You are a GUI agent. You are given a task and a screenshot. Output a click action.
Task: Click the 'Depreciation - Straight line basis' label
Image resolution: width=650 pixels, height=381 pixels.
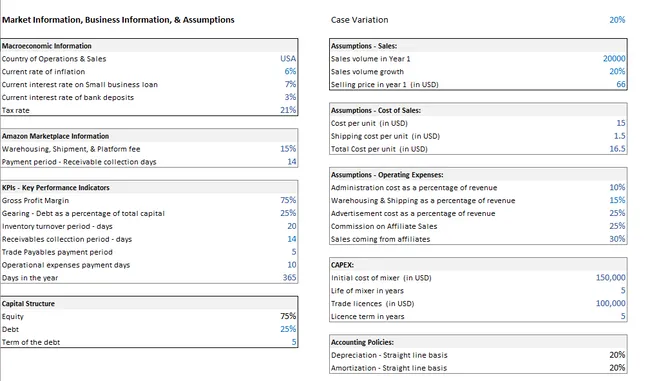tap(389, 355)
